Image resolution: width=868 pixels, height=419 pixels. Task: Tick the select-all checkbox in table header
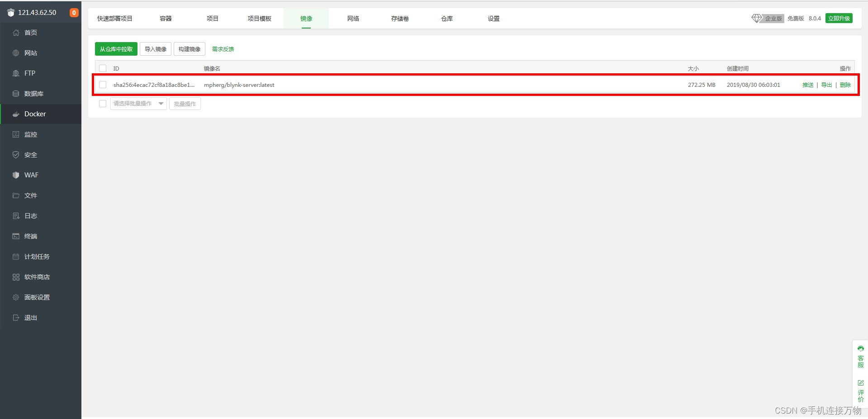pos(103,68)
